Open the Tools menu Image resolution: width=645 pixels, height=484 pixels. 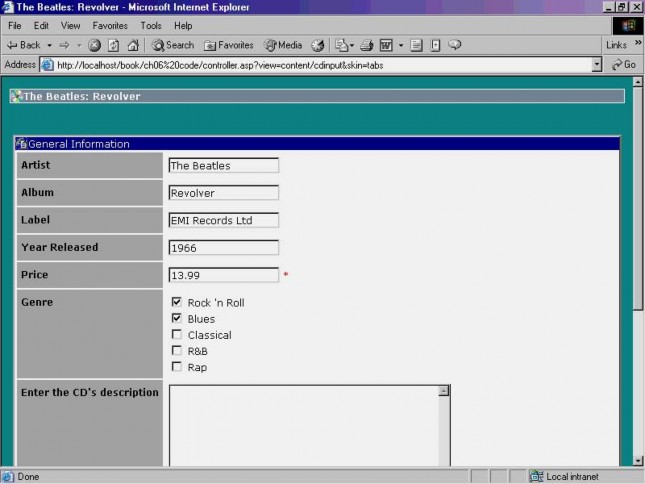pos(151,25)
